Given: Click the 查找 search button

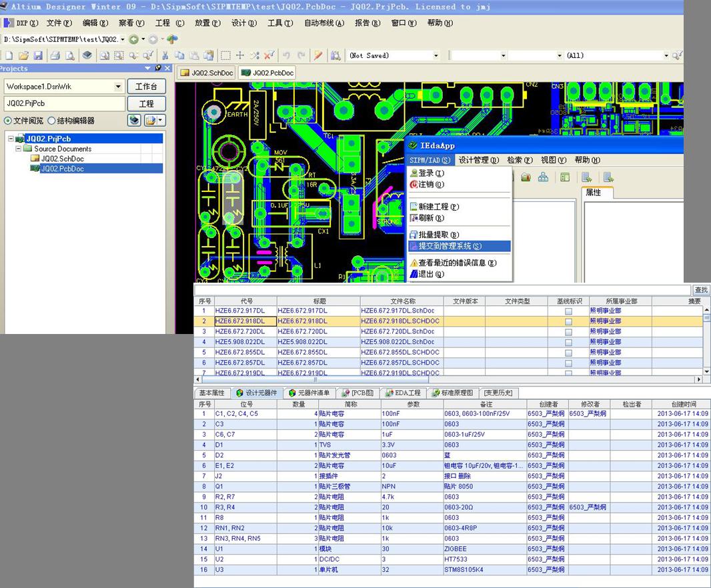Looking at the screenshot, I should pyautogui.click(x=701, y=290).
